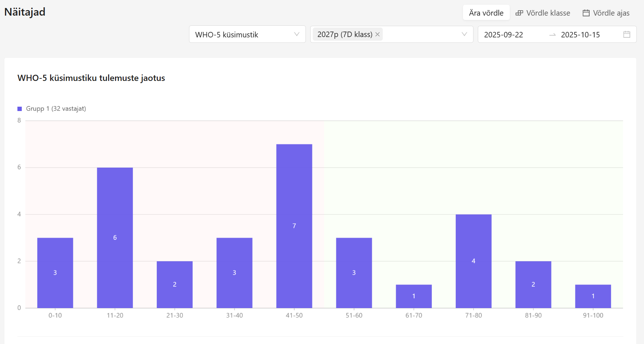Click the purple Grupp 1 legend swatch
The image size is (644, 344).
[x=20, y=109]
